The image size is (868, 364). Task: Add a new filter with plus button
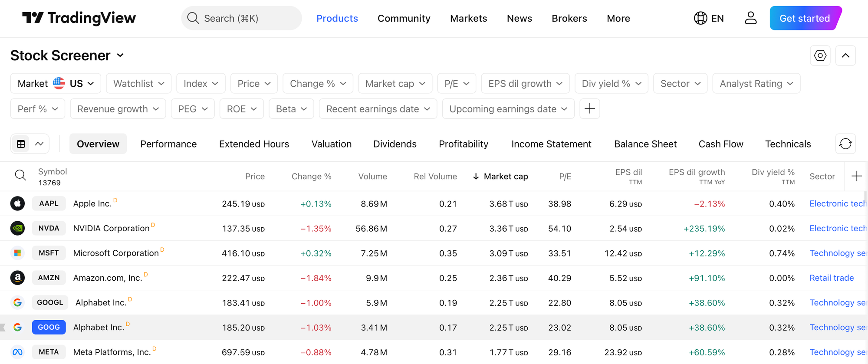point(589,108)
